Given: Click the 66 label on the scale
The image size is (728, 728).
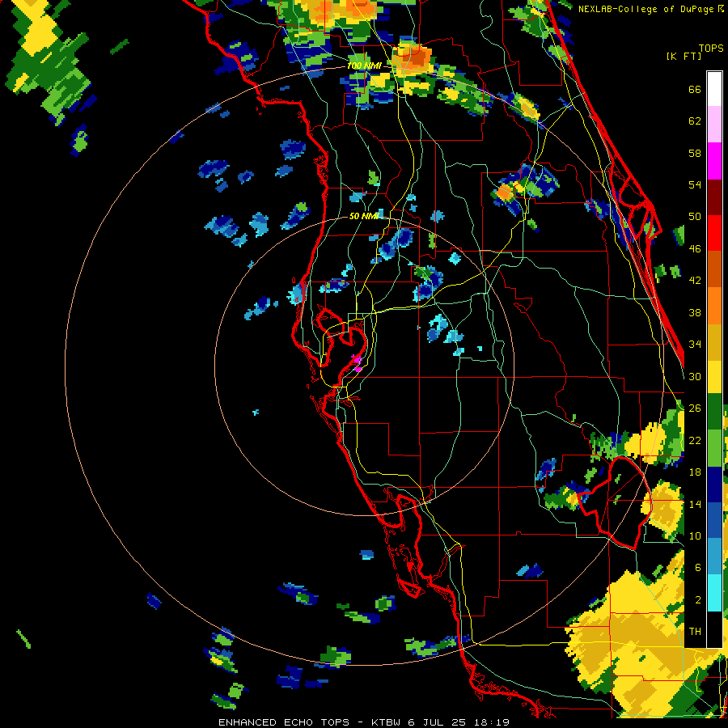Looking at the screenshot, I should 695,90.
